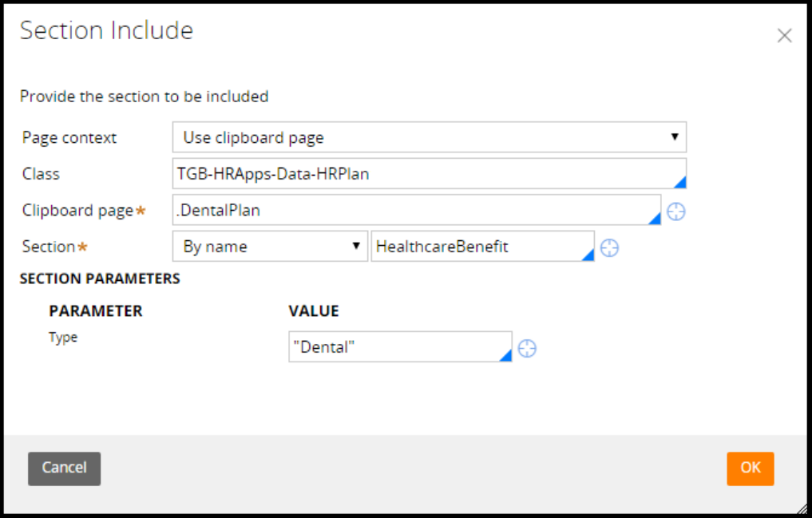
Task: Click the VALUE column header
Action: tap(314, 311)
